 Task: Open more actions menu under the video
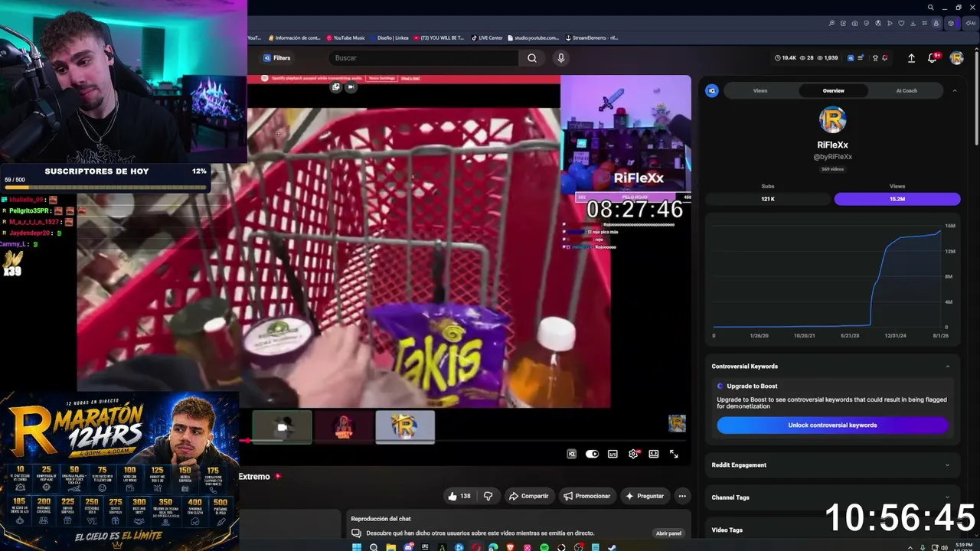coord(682,496)
